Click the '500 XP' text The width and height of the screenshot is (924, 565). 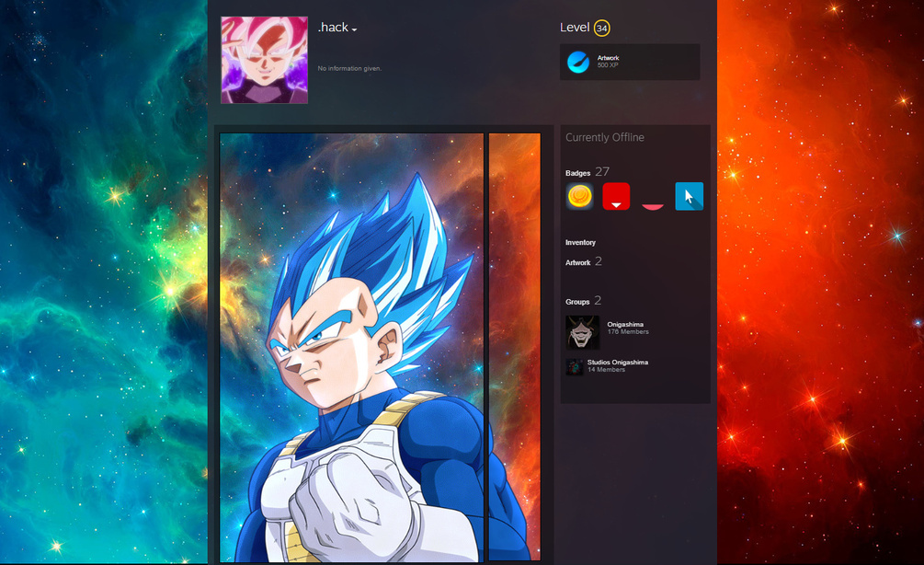click(x=608, y=65)
